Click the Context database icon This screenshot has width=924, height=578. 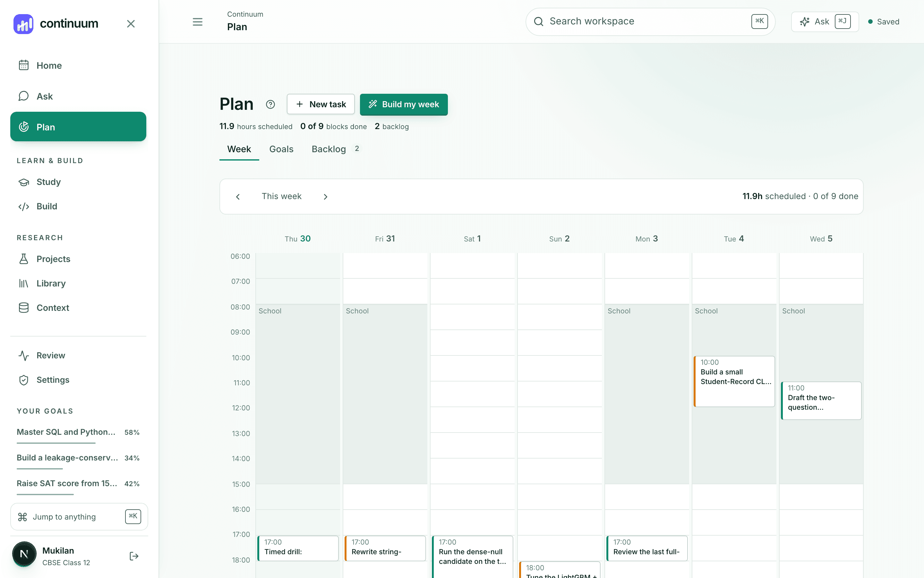click(x=24, y=308)
